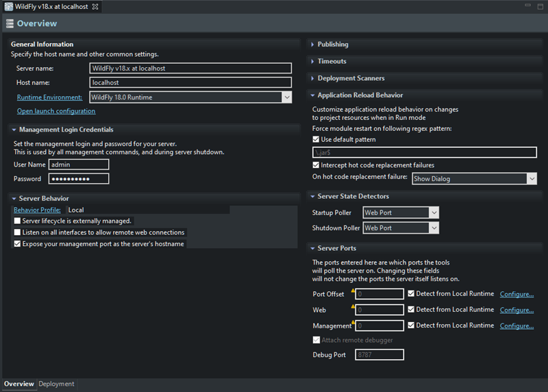
Task: Uncheck Use default pattern checkbox
Action: (x=316, y=140)
